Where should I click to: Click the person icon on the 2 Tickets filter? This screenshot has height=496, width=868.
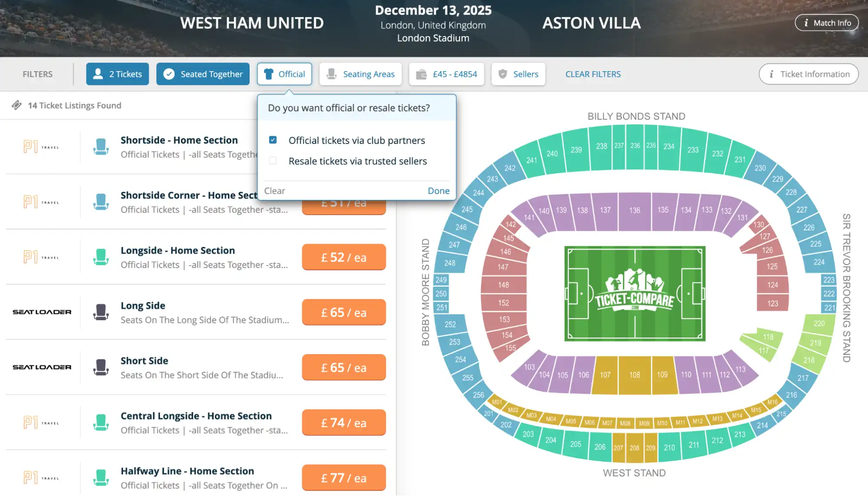(99, 74)
